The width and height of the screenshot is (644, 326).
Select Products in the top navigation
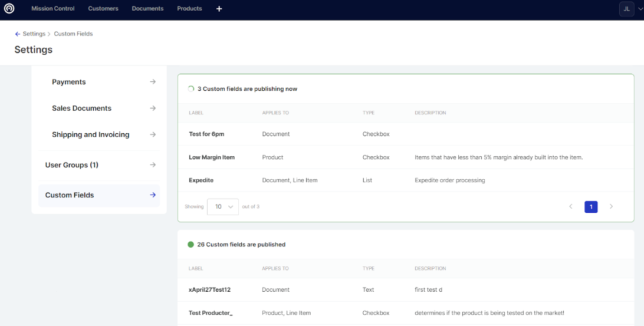click(x=189, y=9)
